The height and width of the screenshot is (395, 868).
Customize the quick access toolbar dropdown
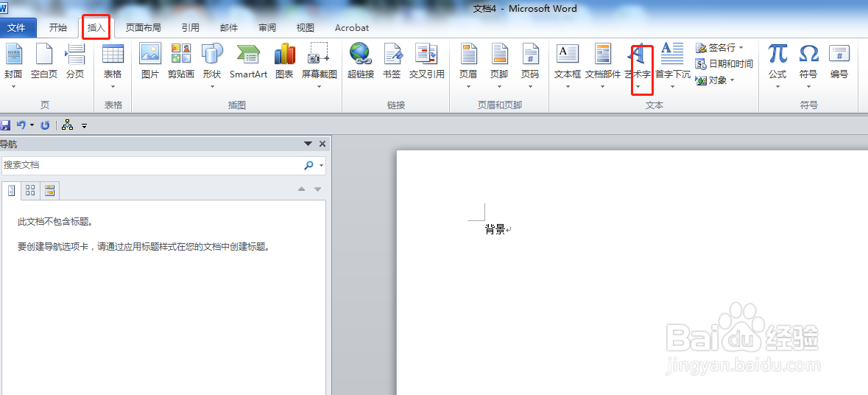(x=84, y=126)
